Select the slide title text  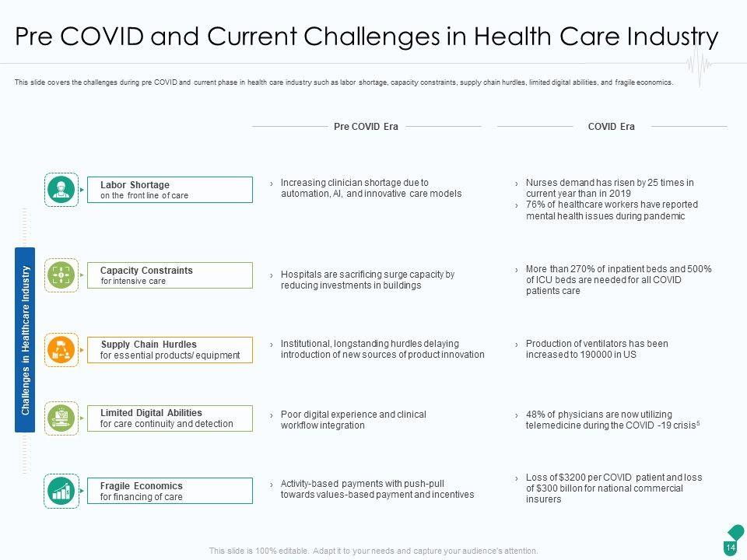[x=366, y=37]
